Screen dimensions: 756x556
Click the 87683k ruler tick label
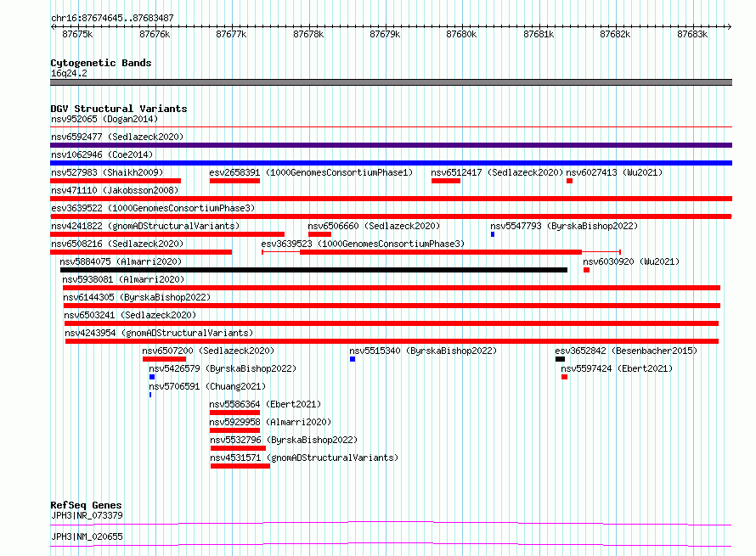tap(692, 34)
